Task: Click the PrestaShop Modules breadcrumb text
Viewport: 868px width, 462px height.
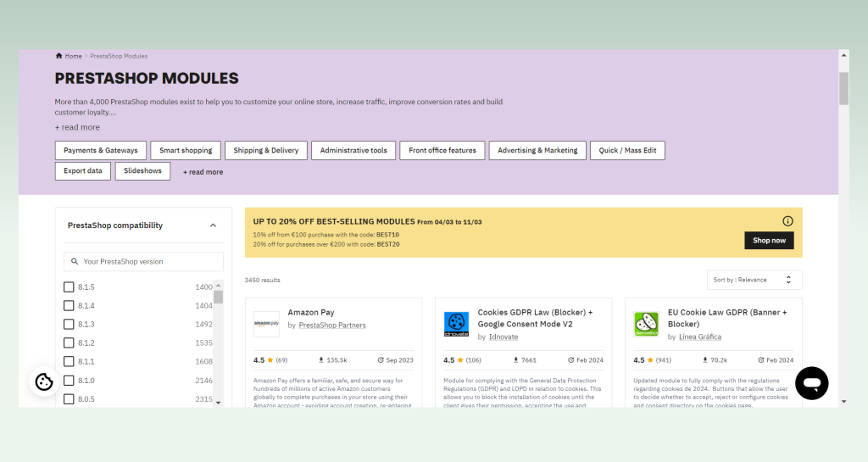Action: pyautogui.click(x=119, y=56)
